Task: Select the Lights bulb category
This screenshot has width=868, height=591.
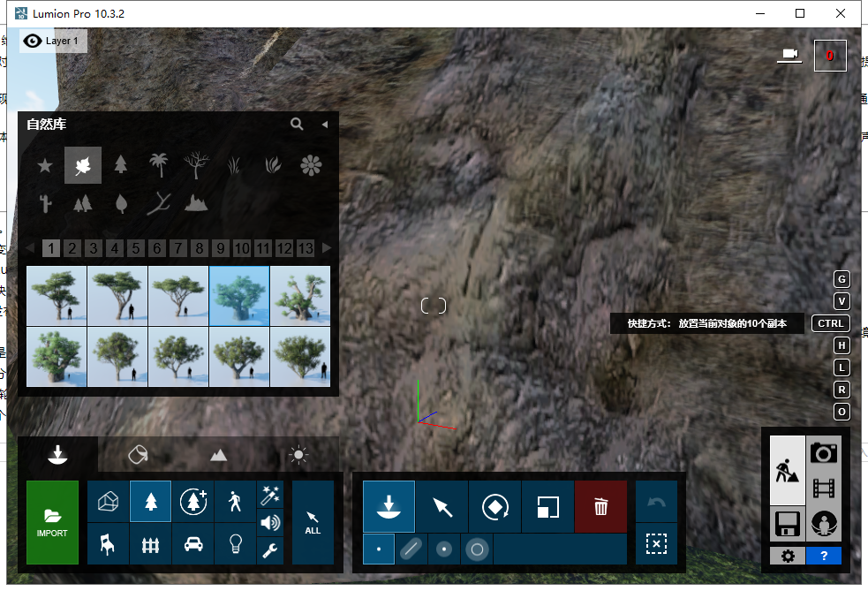Action: point(235,544)
